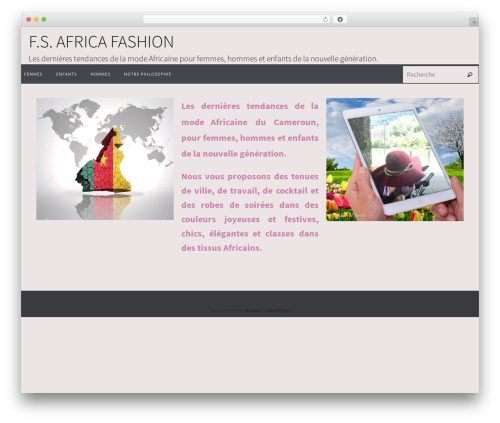Open the Enfants menu item

coord(66,74)
